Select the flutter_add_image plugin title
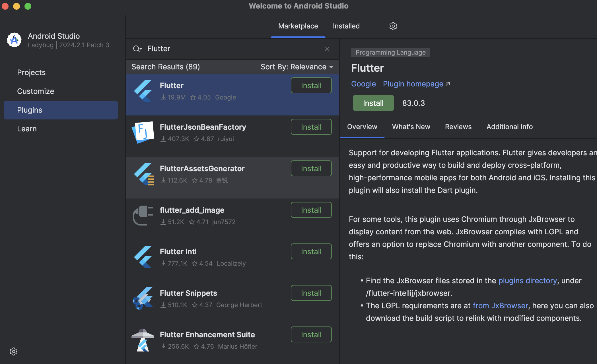 click(x=192, y=210)
